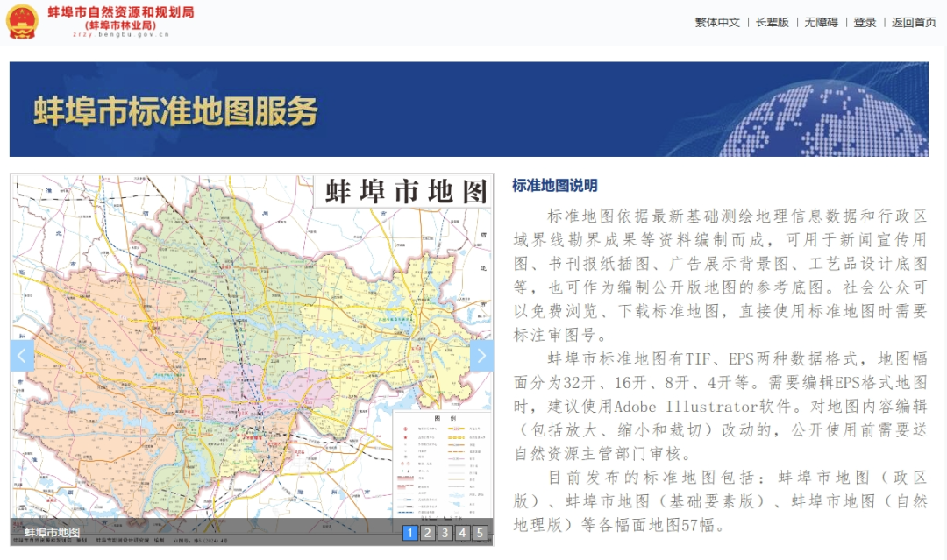Advance to the next map slide
Image resolution: width=947 pixels, height=560 pixels.
click(x=481, y=356)
